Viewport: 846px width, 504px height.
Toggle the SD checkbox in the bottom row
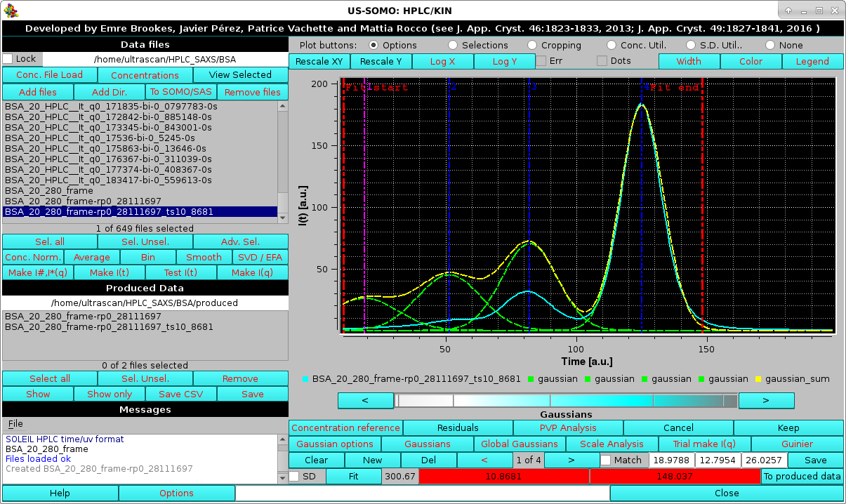294,476
